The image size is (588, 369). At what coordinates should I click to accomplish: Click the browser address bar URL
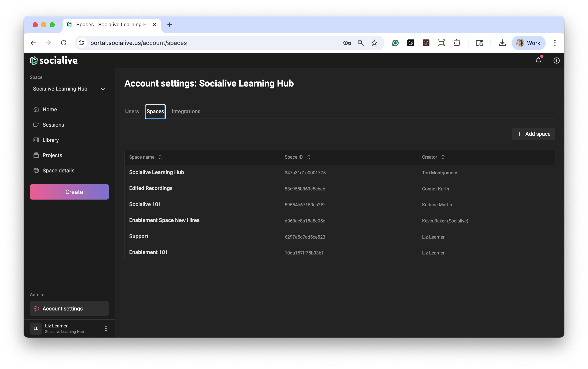click(x=138, y=43)
